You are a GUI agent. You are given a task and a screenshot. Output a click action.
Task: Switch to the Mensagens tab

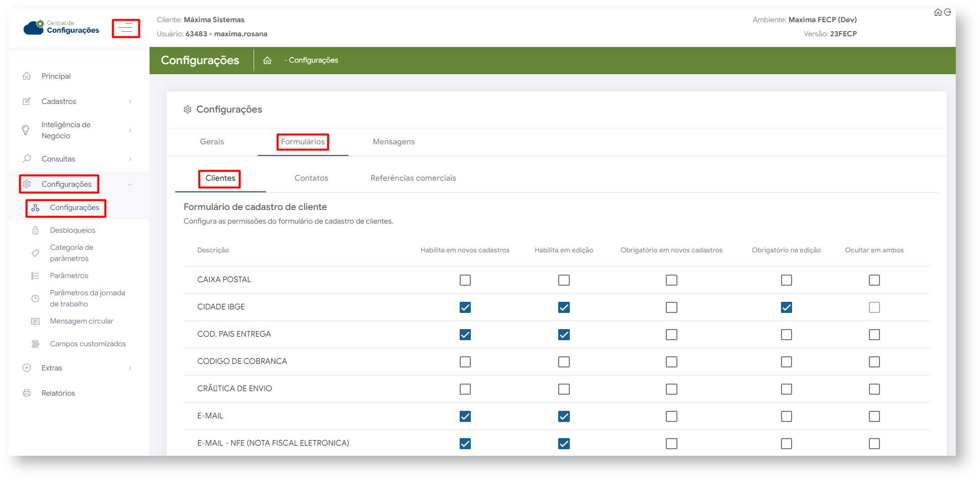(394, 142)
